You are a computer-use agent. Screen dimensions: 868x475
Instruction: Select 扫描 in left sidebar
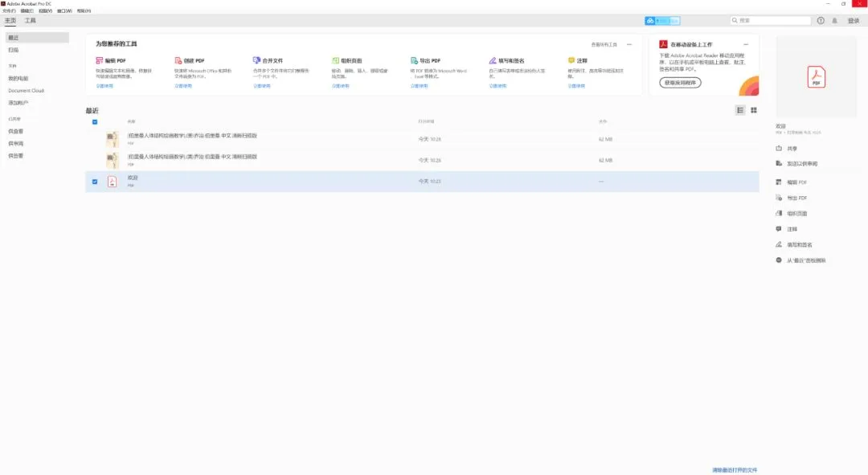(x=14, y=50)
